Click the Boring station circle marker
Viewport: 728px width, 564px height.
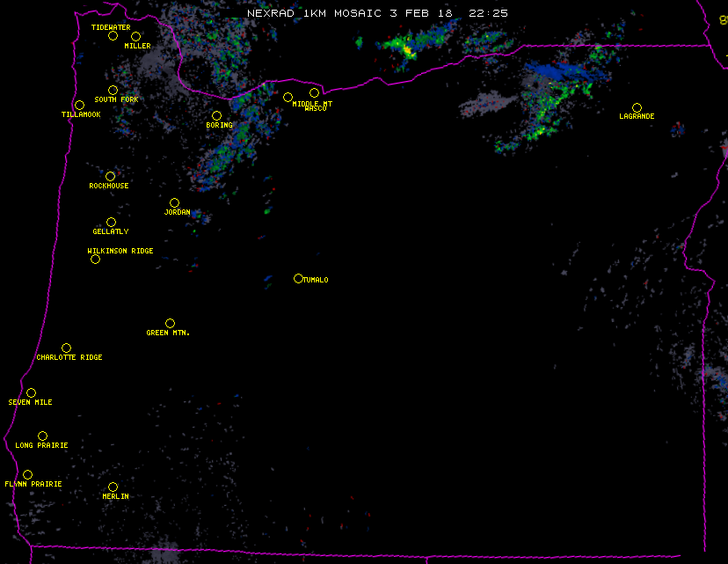216,116
